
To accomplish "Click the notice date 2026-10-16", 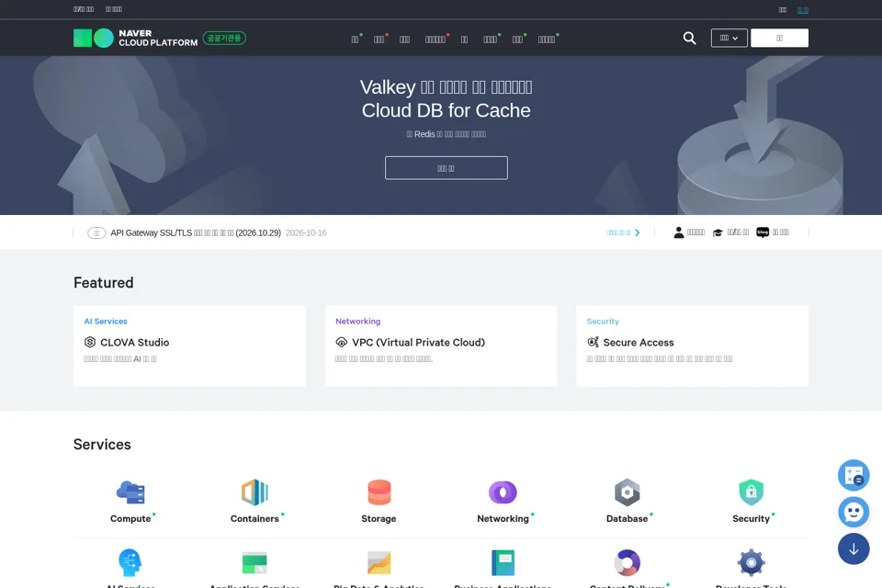I will pyautogui.click(x=306, y=232).
